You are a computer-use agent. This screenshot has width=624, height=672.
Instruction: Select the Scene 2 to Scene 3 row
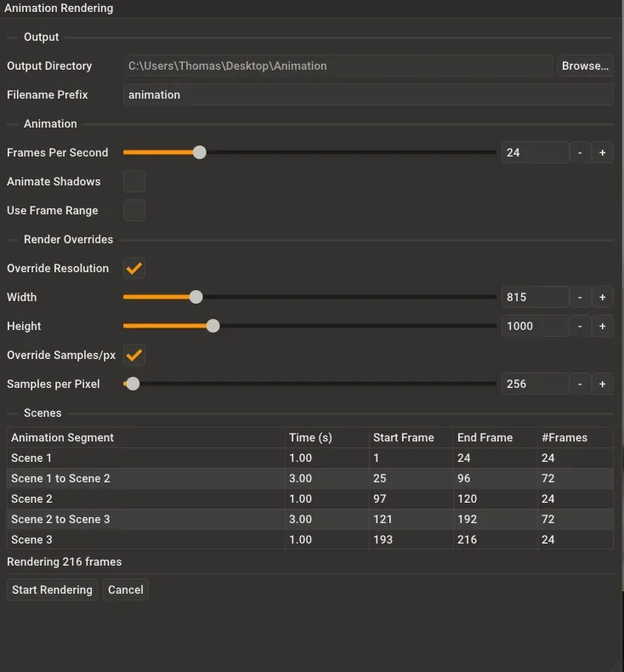(x=310, y=520)
